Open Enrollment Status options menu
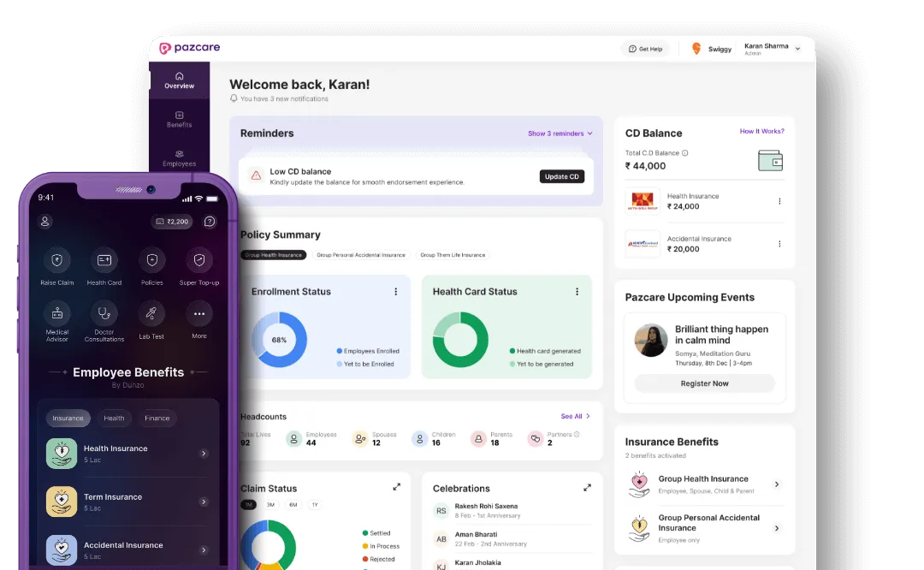 coord(395,292)
